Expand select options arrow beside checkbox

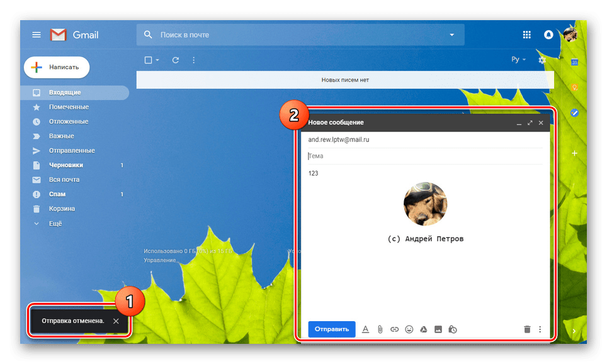pyautogui.click(x=157, y=60)
